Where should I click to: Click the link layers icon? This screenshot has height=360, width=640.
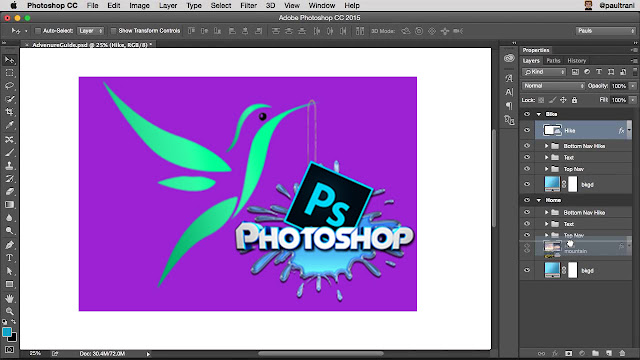click(x=541, y=353)
